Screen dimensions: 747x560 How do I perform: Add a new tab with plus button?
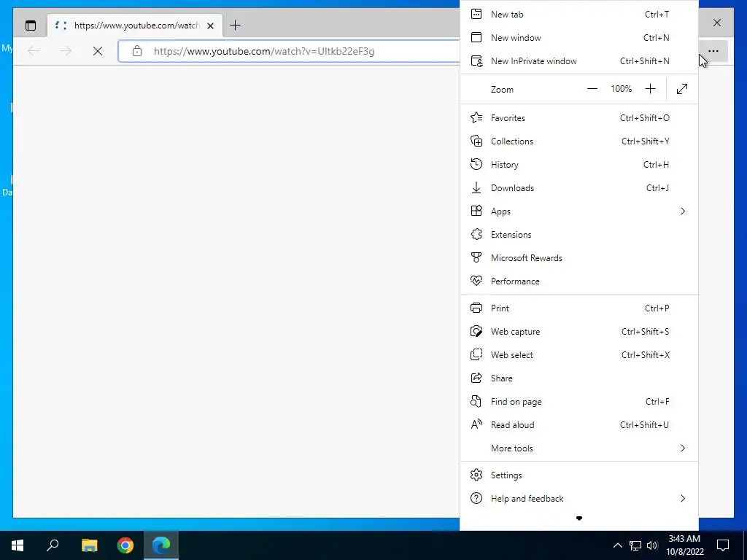click(x=235, y=26)
